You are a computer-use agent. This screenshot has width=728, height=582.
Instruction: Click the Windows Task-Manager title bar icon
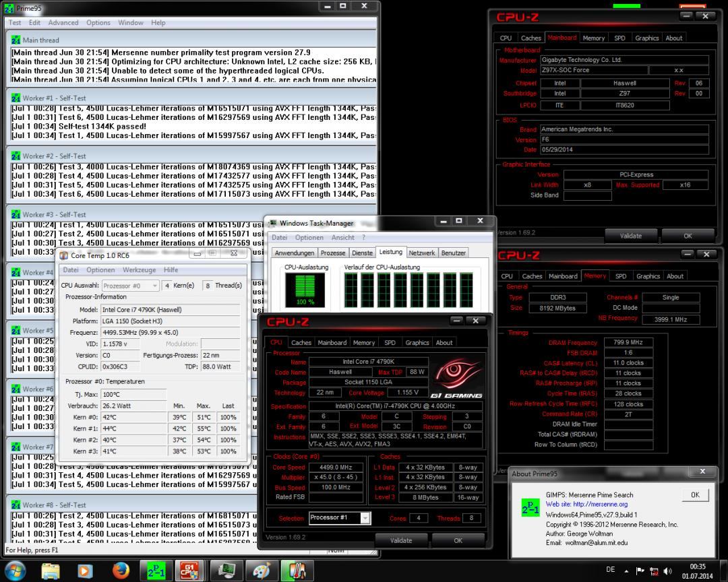pos(273,223)
